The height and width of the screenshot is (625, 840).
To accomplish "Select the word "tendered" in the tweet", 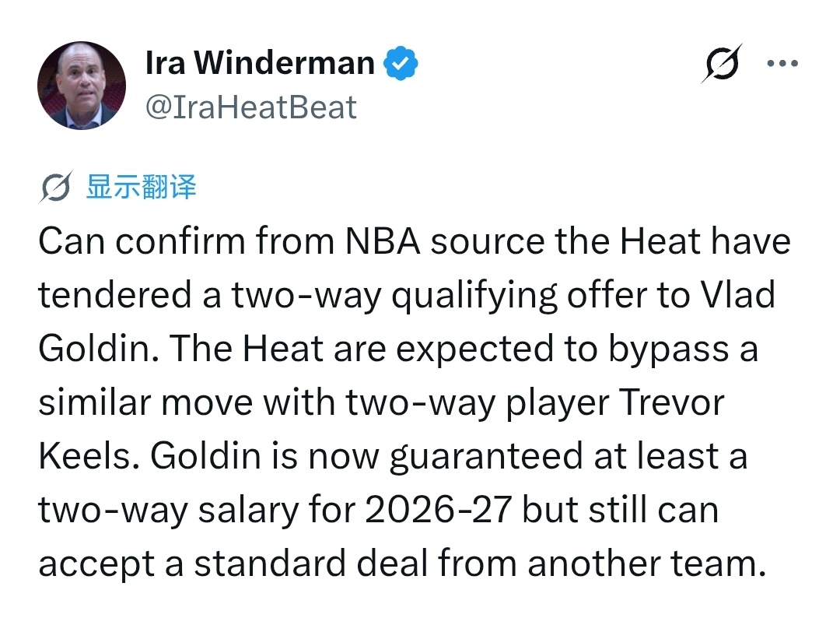I will click(115, 295).
